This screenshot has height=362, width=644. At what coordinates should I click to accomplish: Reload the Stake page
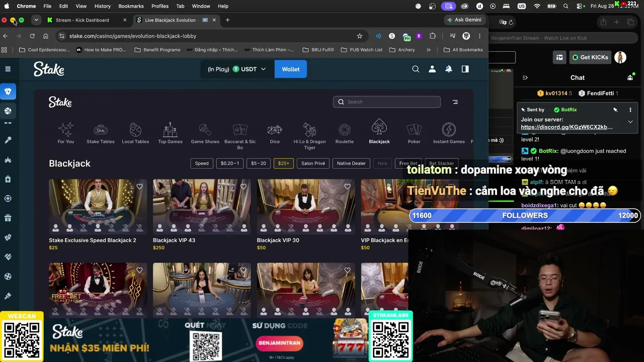click(32, 36)
